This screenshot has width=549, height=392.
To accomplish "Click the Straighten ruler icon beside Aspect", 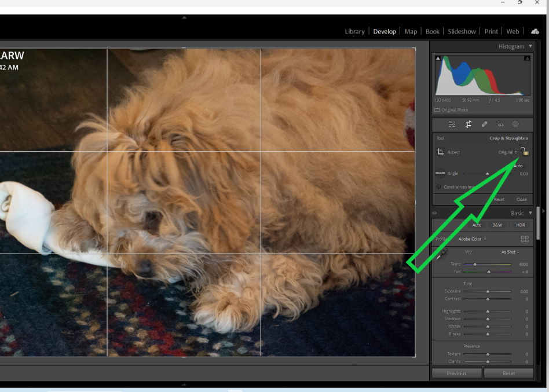I will click(x=440, y=152).
